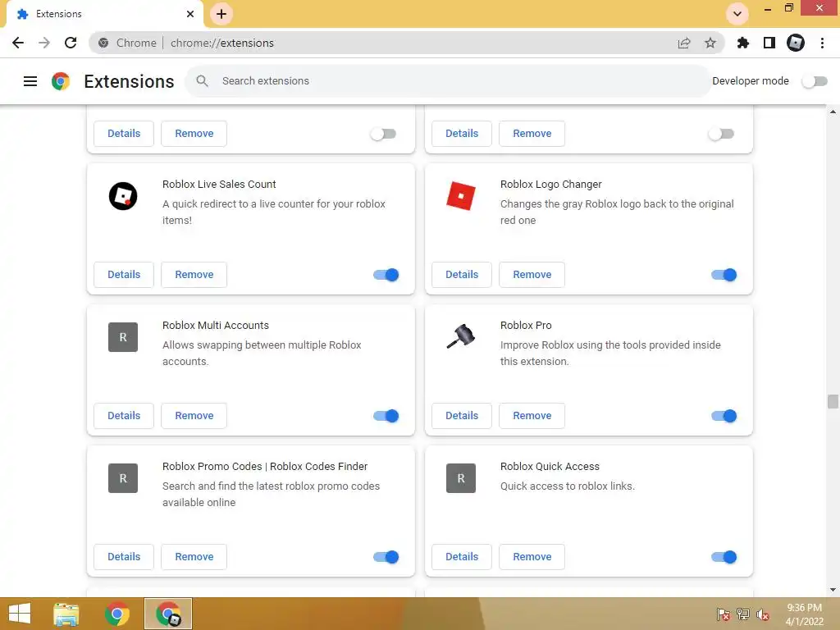Screen dimensions: 840x630
Task: Click the search magnifier icon
Action: point(202,81)
